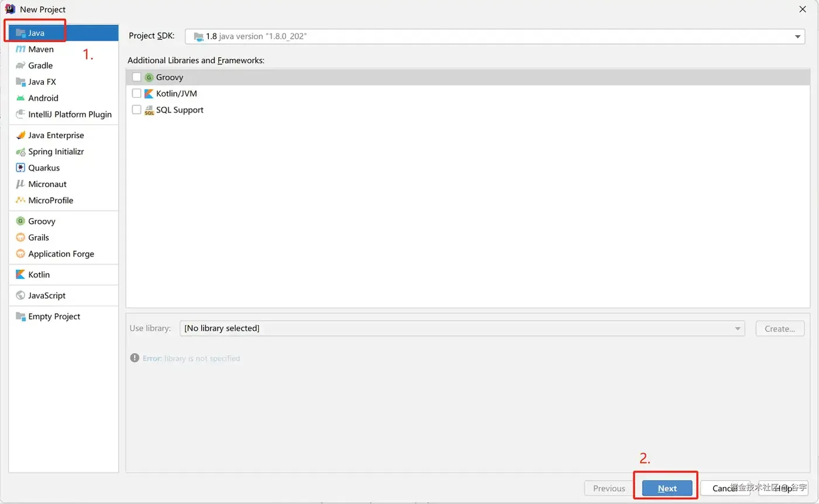Image resolution: width=819 pixels, height=504 pixels.
Task: Select Java FX project type
Action: coord(64,82)
